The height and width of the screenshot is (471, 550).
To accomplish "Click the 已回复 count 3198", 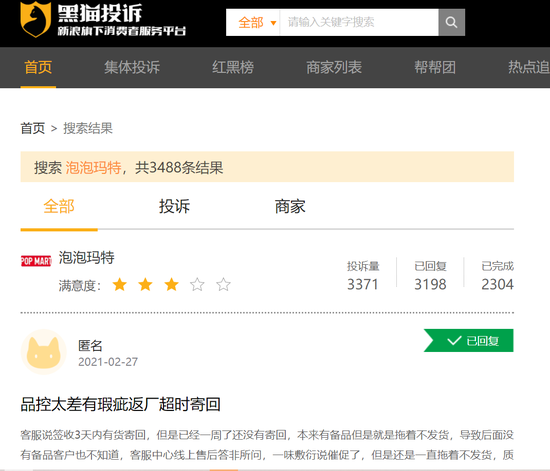I will coord(430,284).
